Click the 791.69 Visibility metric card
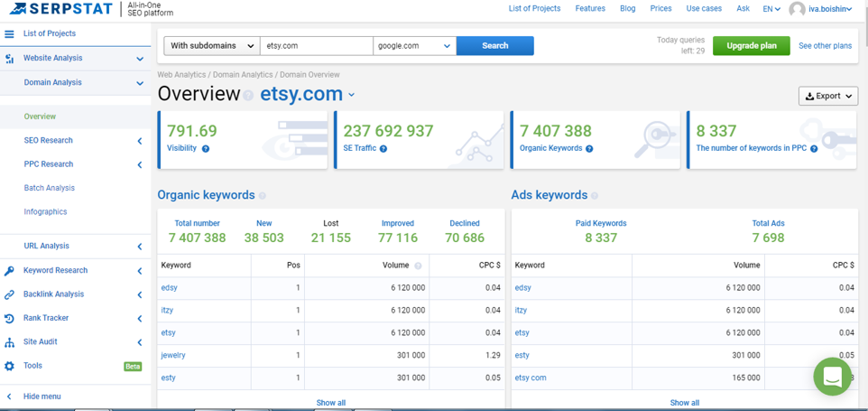868x411 pixels. click(243, 140)
